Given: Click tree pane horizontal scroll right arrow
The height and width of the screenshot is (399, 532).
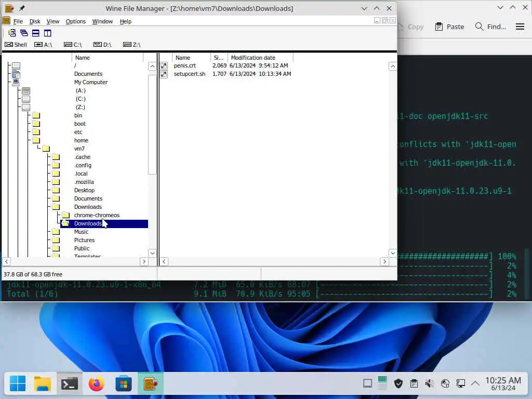Looking at the screenshot, I should tap(144, 262).
